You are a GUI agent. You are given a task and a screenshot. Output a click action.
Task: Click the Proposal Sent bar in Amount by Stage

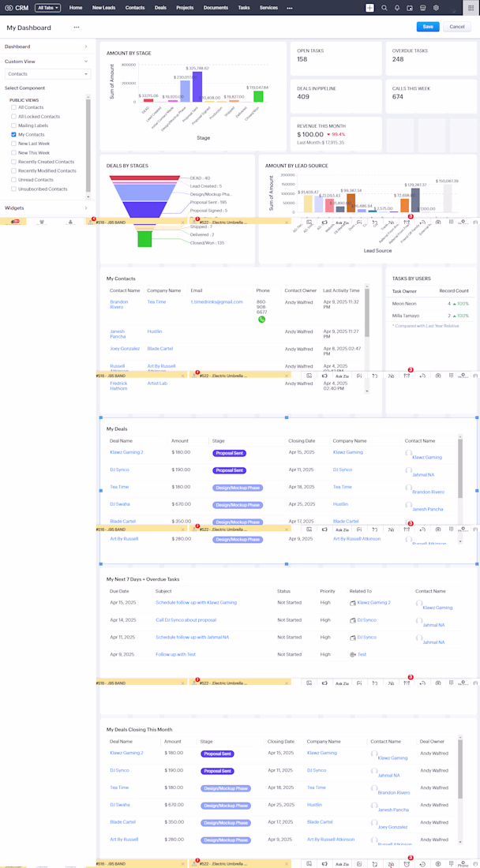[x=197, y=87]
